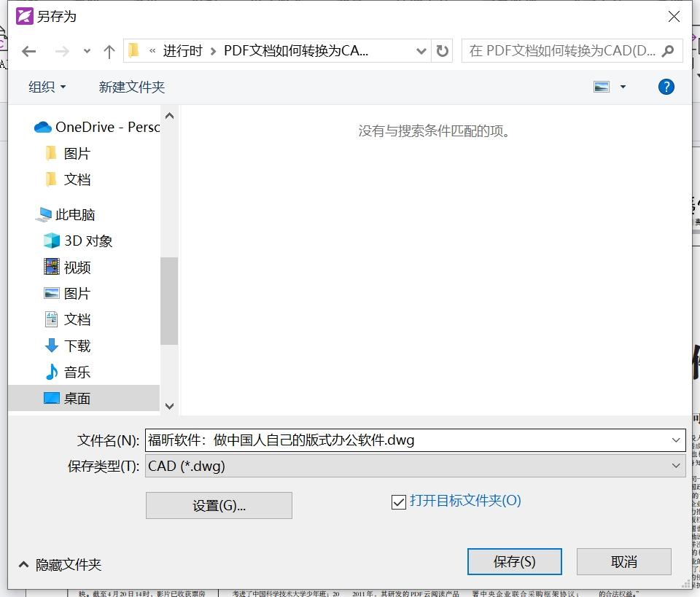
Task: Click the navigation pane scroll up arrow
Action: pos(169,116)
